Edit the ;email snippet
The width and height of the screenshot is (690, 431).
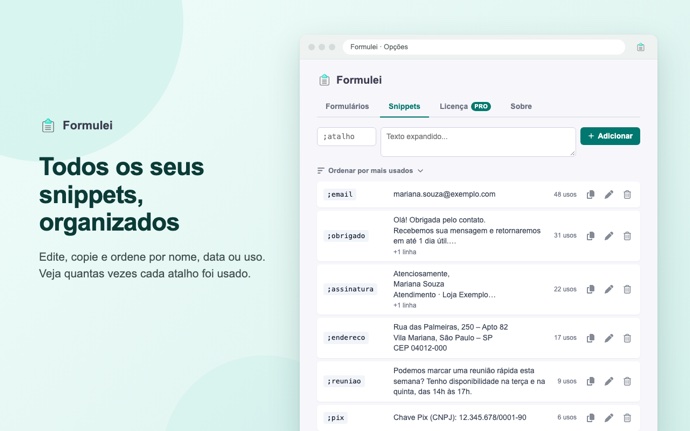click(609, 195)
